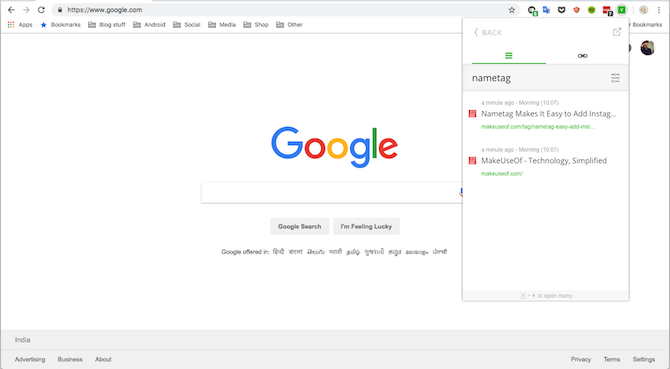This screenshot has height=369, width=670.
Task: Open the Terms footer link
Action: click(611, 360)
